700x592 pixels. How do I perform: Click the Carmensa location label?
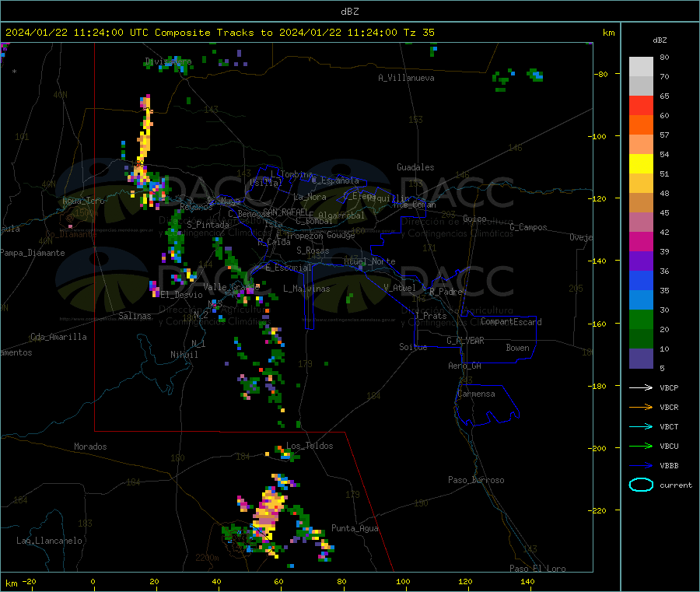click(476, 394)
